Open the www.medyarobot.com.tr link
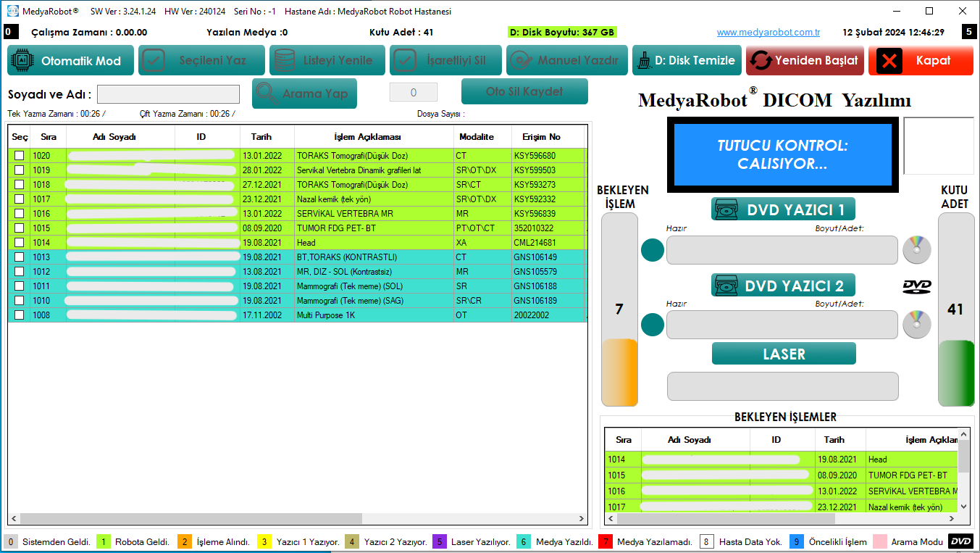 click(x=768, y=33)
